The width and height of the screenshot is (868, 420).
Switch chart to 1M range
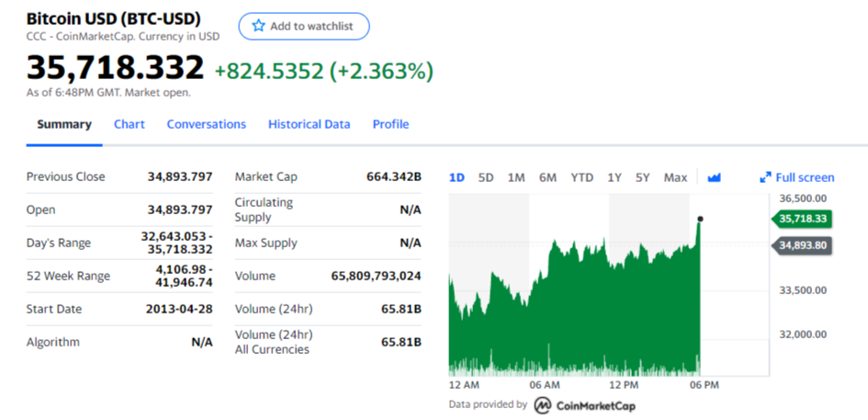[x=516, y=178]
